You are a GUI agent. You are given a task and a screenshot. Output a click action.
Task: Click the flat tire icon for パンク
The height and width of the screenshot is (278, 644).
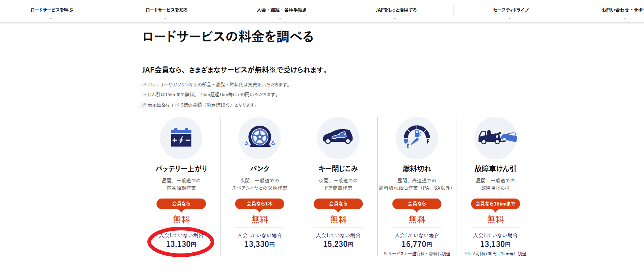260,138
